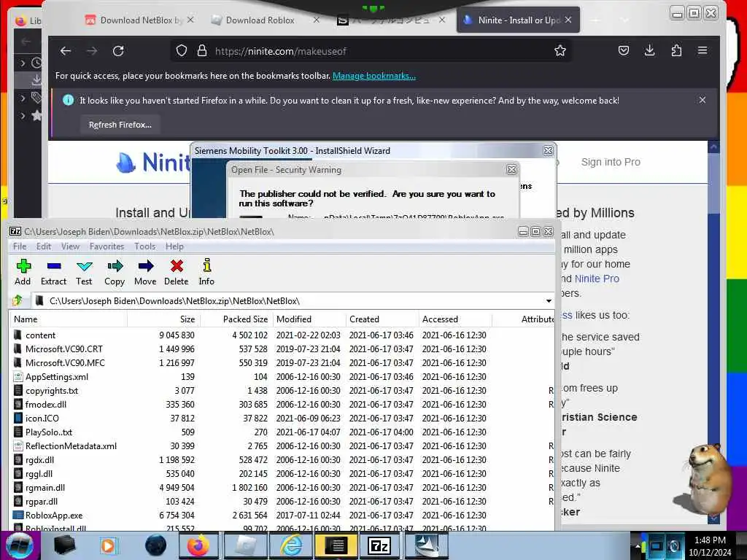Screen dimensions: 747x560
Task: Select the content folder row
Action: coord(282,335)
